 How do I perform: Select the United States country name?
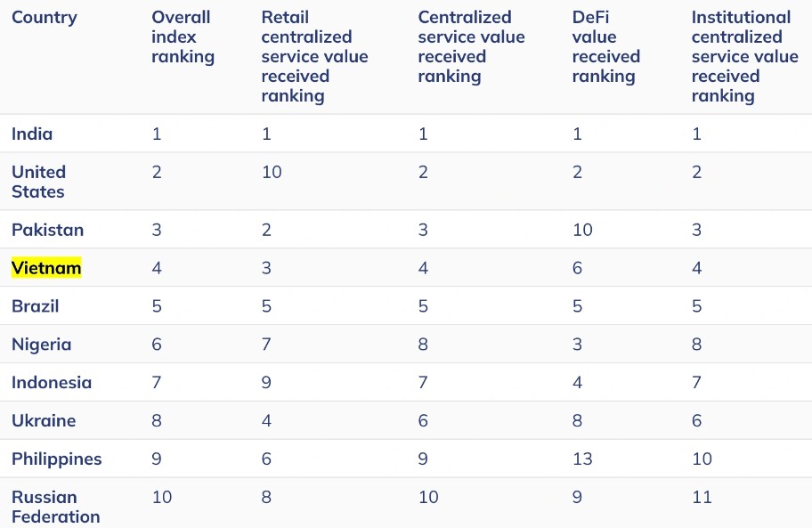[38, 182]
